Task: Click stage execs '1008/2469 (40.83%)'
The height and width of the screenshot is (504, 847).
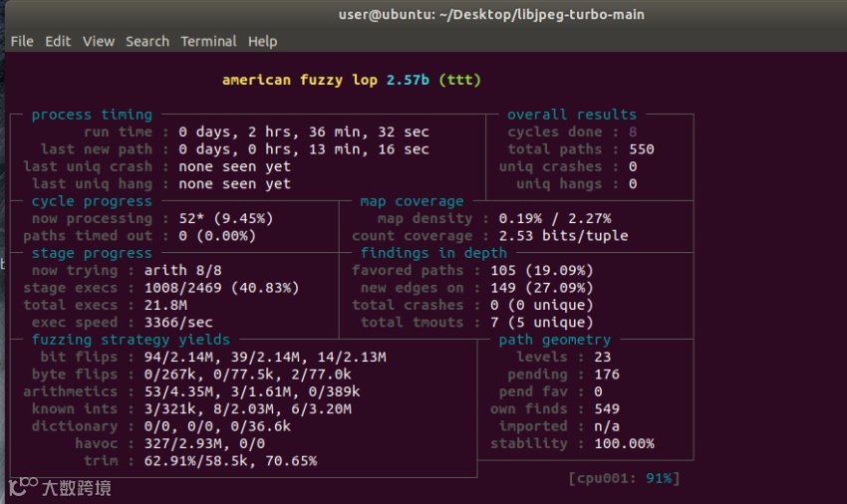Action: point(221,288)
